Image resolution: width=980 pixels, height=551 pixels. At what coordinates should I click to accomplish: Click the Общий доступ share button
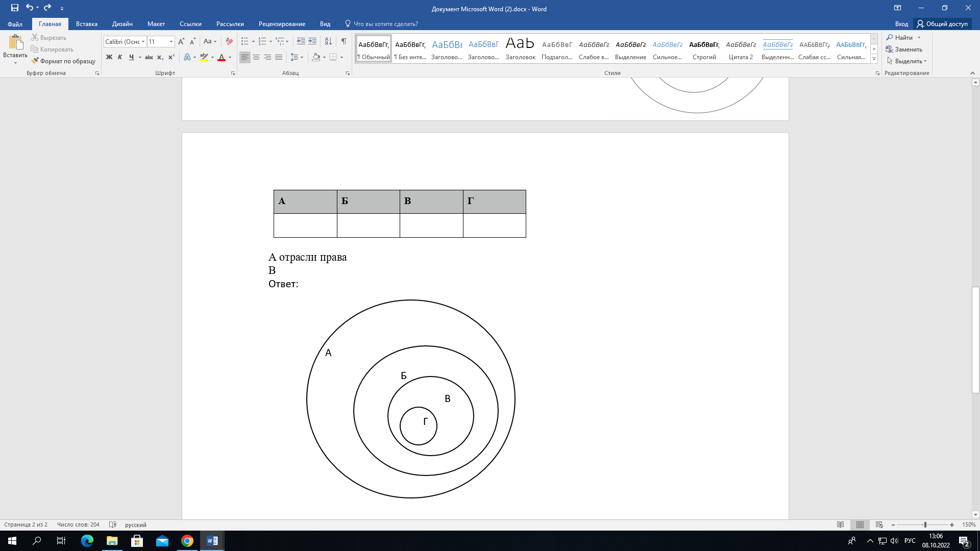[x=942, y=23]
